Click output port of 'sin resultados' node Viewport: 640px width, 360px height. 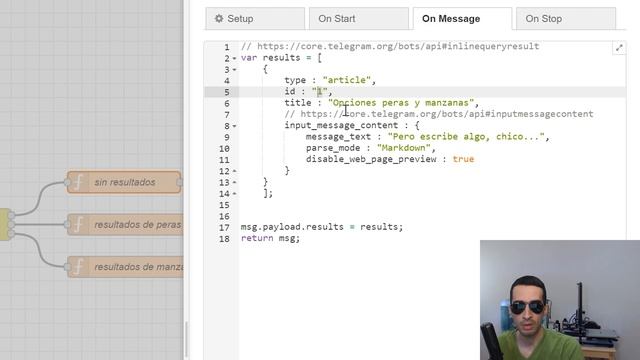click(180, 182)
